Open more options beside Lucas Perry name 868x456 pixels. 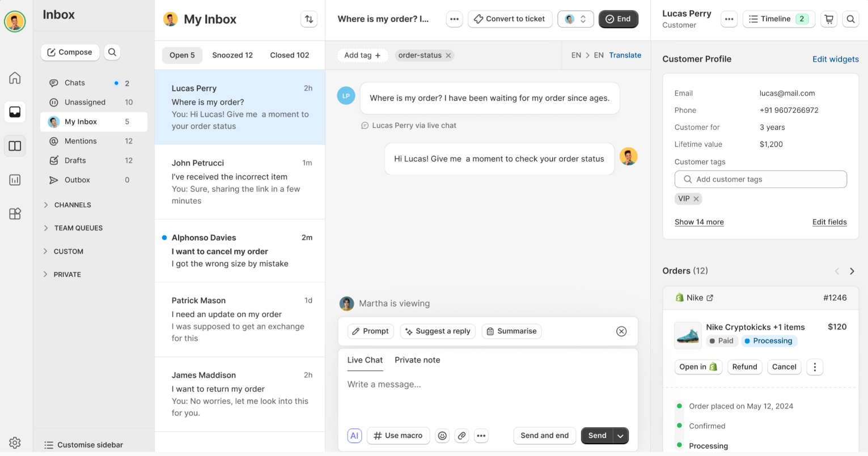coord(729,19)
